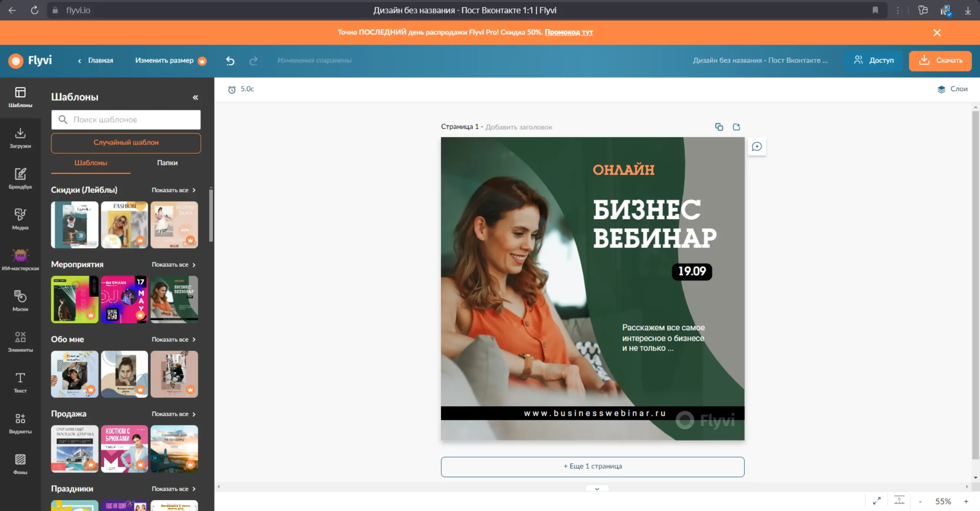Click the template search field

pyautogui.click(x=130, y=120)
